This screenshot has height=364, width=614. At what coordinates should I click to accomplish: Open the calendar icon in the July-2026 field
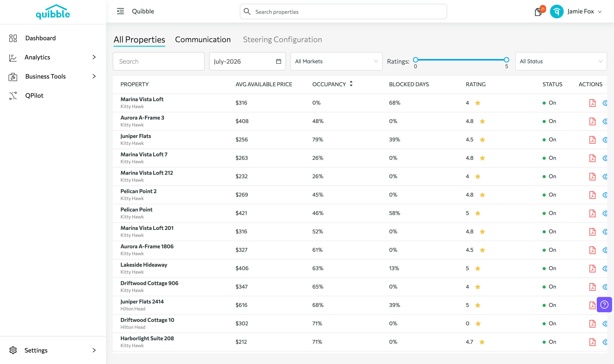pos(278,61)
